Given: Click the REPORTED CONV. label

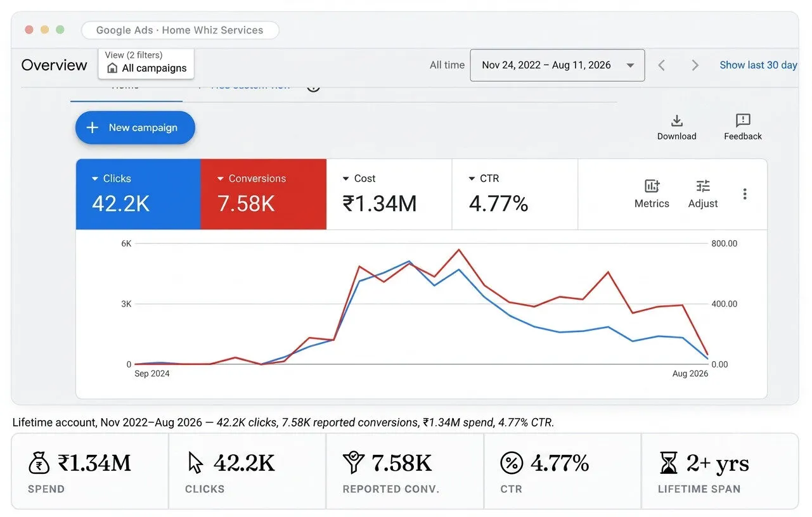Looking at the screenshot, I should (x=391, y=489).
